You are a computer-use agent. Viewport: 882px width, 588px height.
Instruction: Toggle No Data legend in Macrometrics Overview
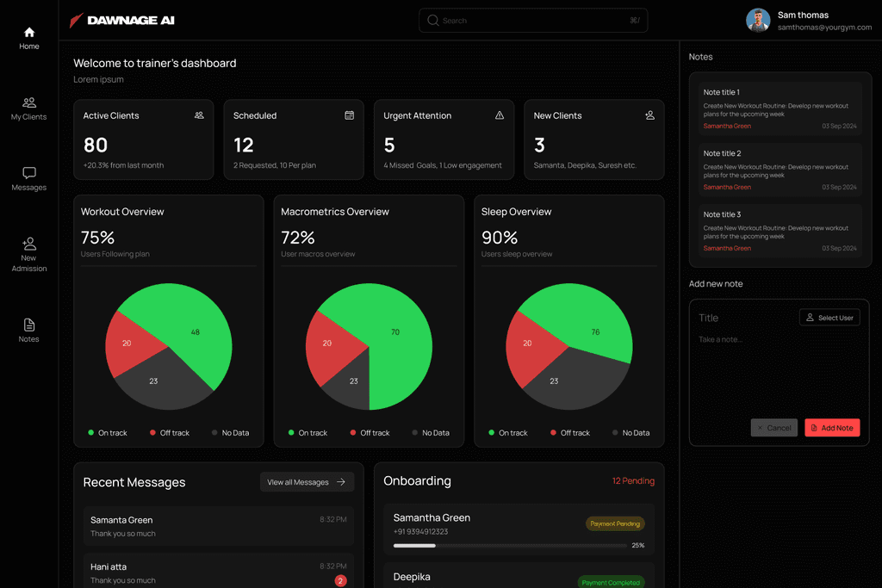point(431,433)
